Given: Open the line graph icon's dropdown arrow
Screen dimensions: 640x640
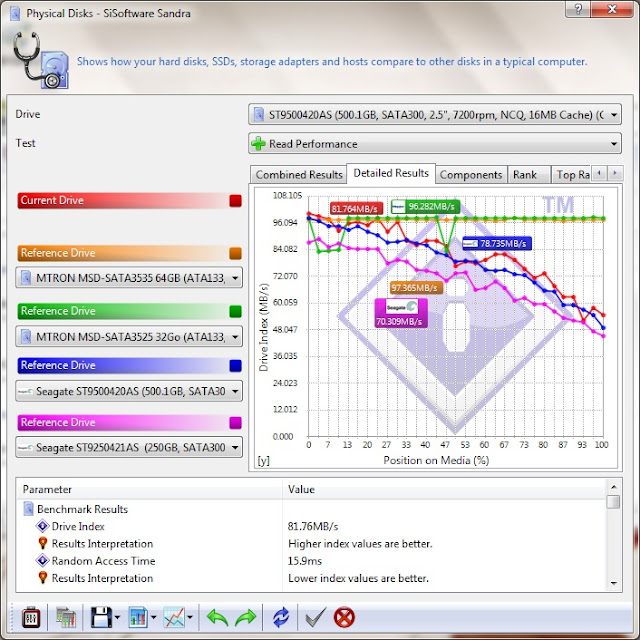Looking at the screenshot, I should (190, 617).
